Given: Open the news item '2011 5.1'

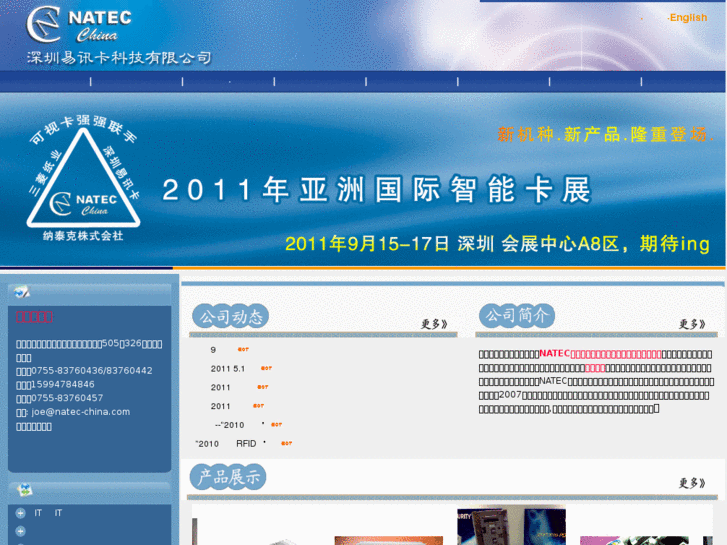Looking at the screenshot, I should coord(228,369).
